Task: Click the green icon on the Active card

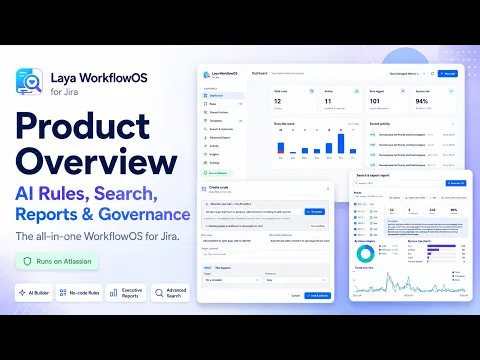Action: (x=357, y=91)
